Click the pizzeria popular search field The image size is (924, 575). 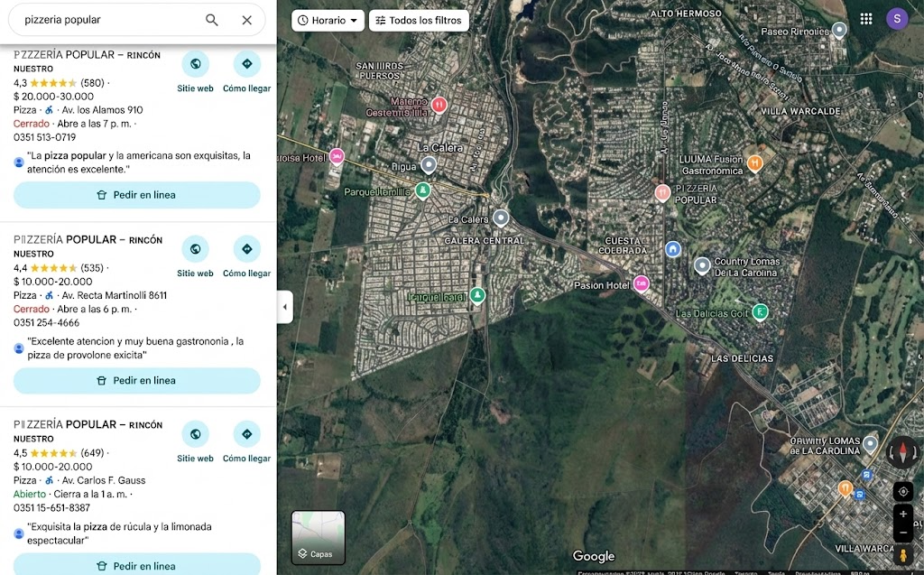[x=108, y=19]
